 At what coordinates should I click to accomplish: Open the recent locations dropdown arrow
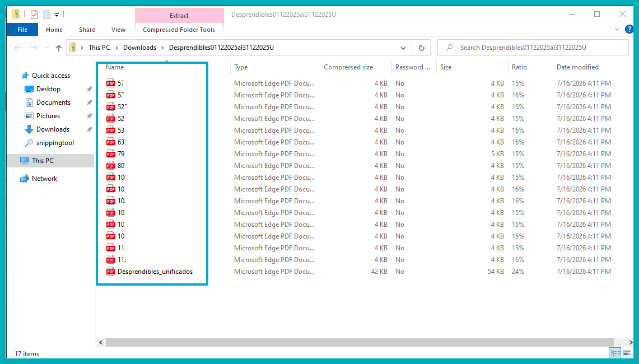pyautogui.click(x=47, y=48)
